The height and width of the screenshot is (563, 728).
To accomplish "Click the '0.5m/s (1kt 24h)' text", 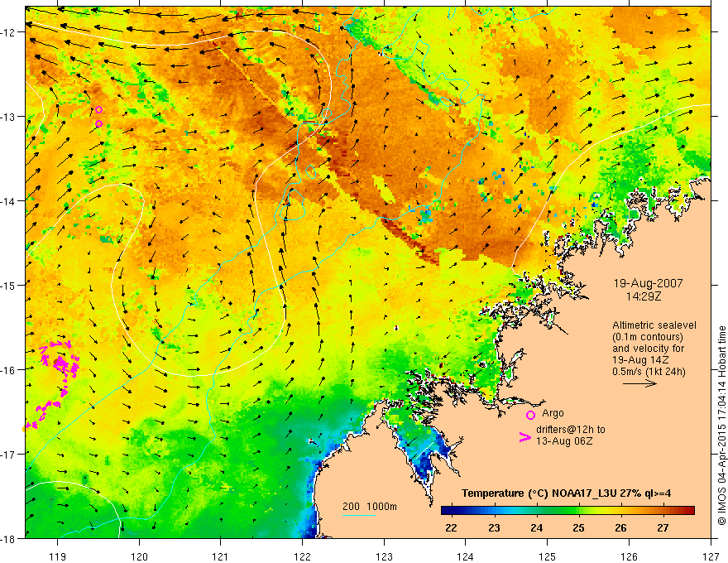I will [x=649, y=372].
